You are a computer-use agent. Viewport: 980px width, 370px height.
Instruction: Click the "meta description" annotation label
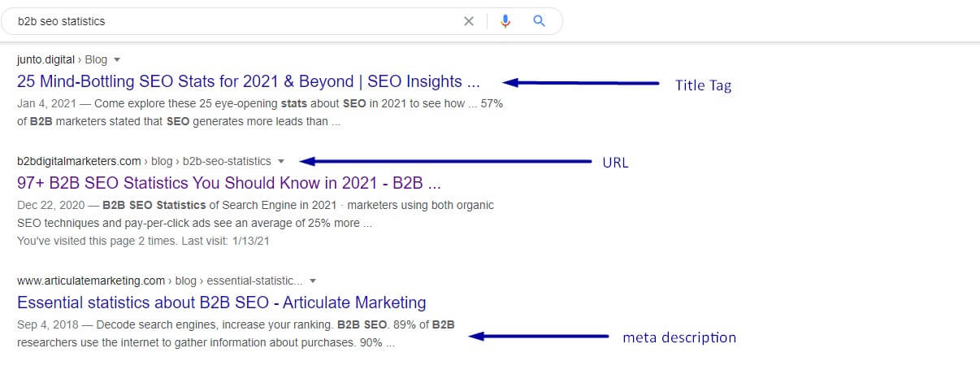679,337
